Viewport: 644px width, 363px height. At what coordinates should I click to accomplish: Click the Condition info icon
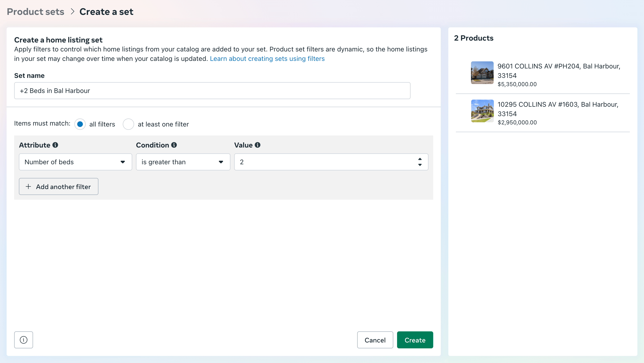pos(174,145)
